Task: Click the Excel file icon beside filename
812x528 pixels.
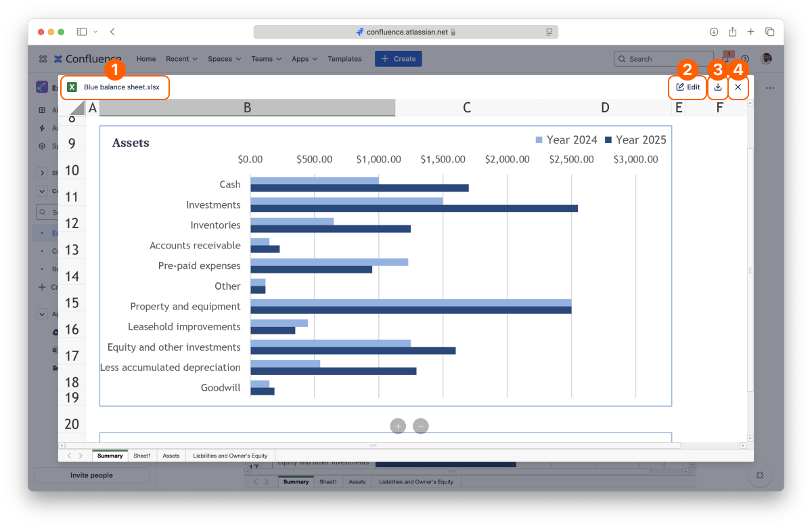Action: click(72, 87)
